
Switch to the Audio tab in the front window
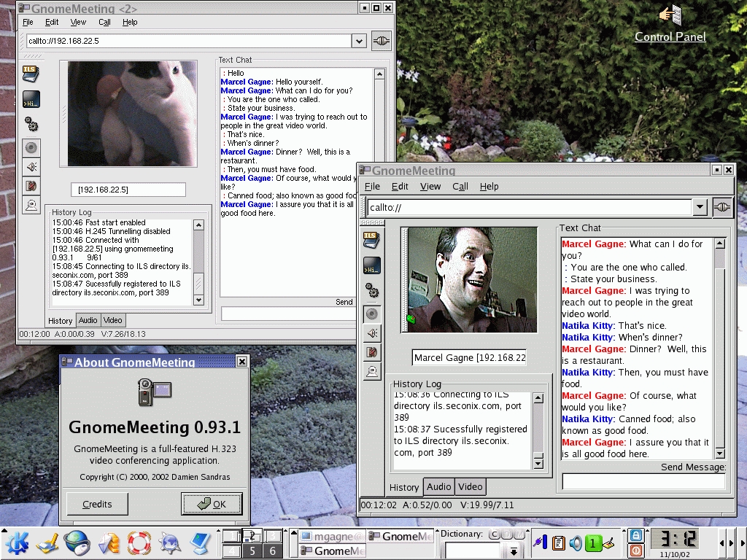[438, 486]
